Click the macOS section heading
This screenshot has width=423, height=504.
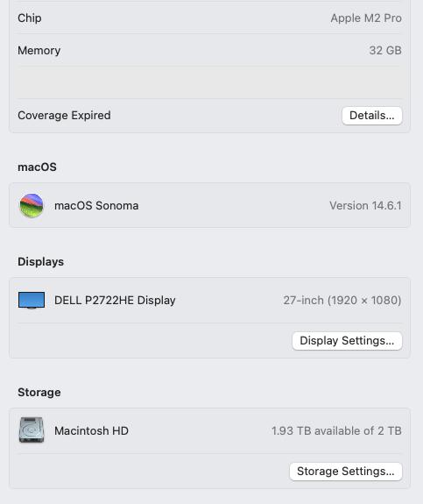coord(37,167)
